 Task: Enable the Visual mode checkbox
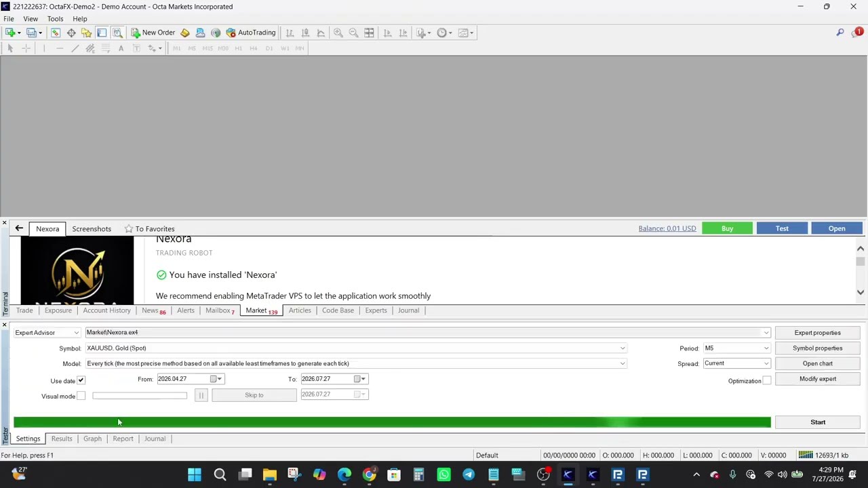tap(81, 396)
